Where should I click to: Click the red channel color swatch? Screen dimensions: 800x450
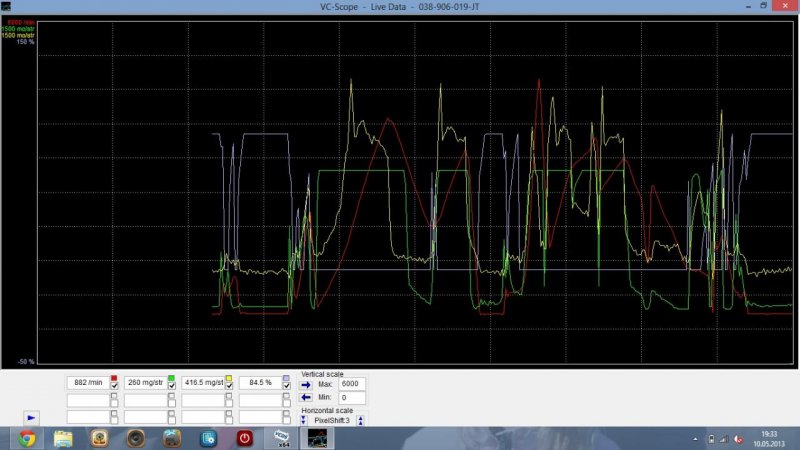point(114,377)
